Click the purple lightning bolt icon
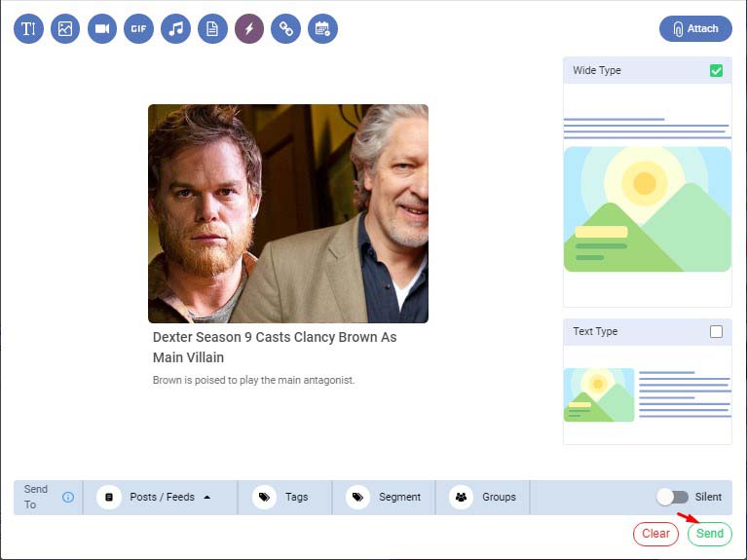Viewport: 747px width, 560px height. (249, 29)
